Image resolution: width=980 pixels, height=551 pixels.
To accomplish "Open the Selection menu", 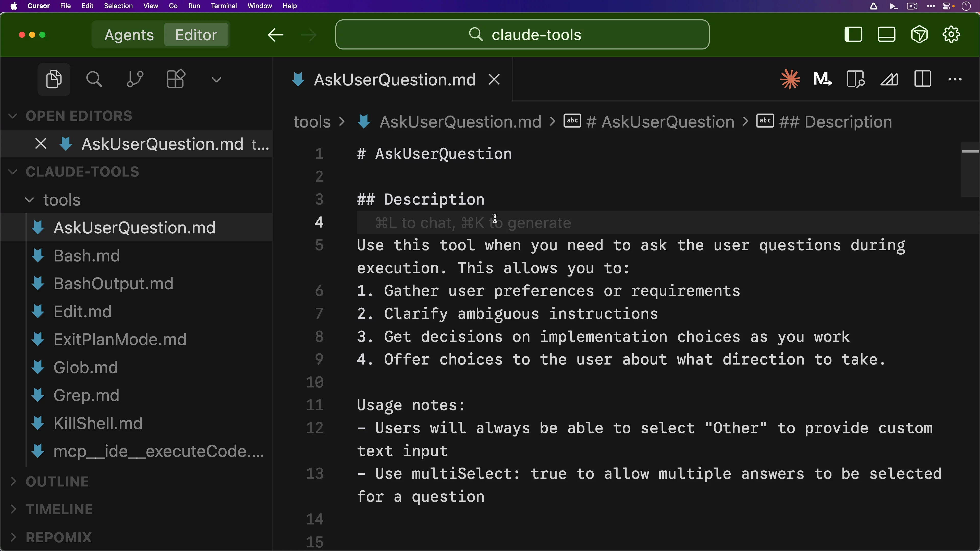I will (x=118, y=6).
